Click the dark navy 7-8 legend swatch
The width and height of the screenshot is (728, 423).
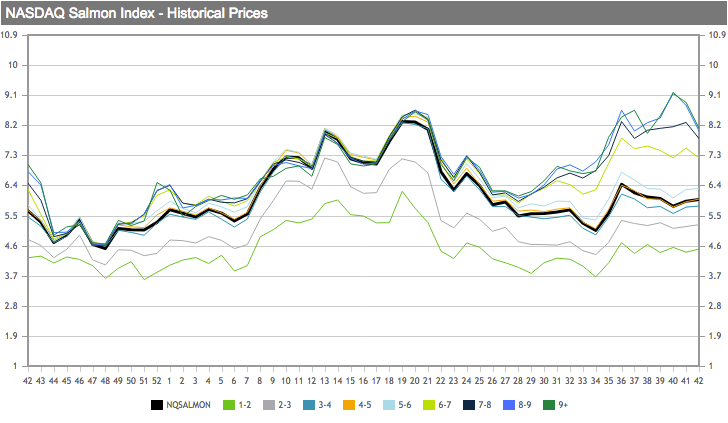point(469,405)
